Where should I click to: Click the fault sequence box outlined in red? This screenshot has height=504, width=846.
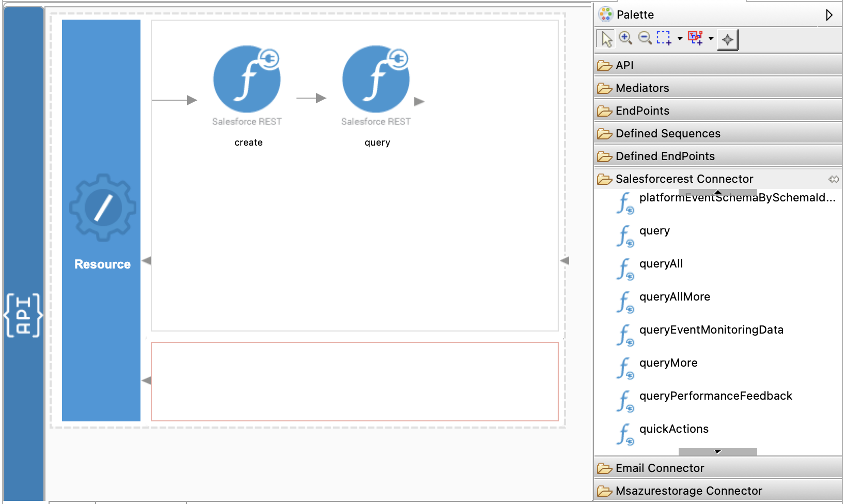point(355,382)
